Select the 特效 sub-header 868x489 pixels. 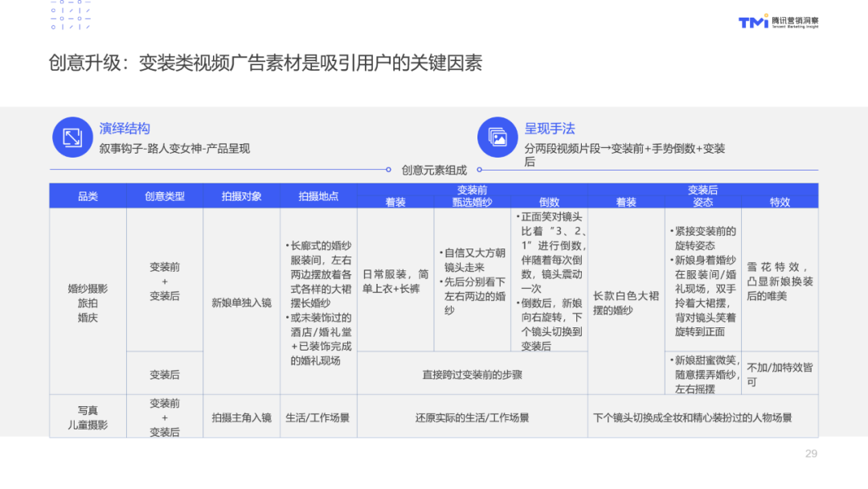(780, 202)
